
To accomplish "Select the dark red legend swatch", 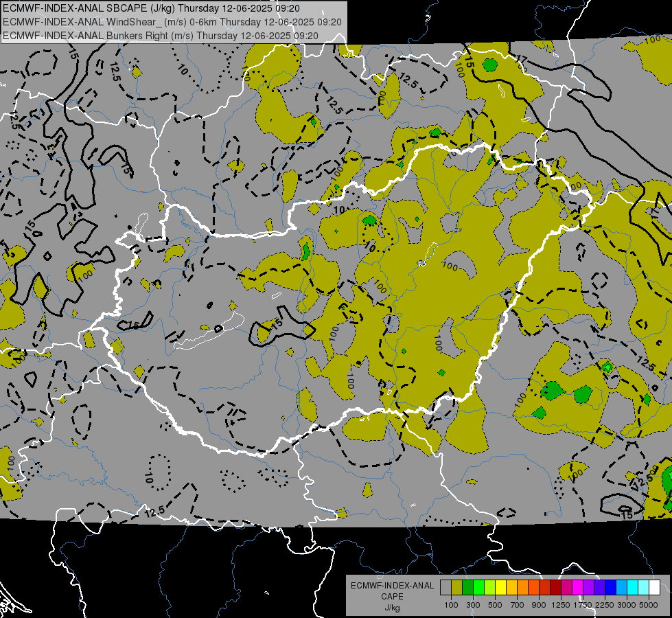I will tap(555, 587).
